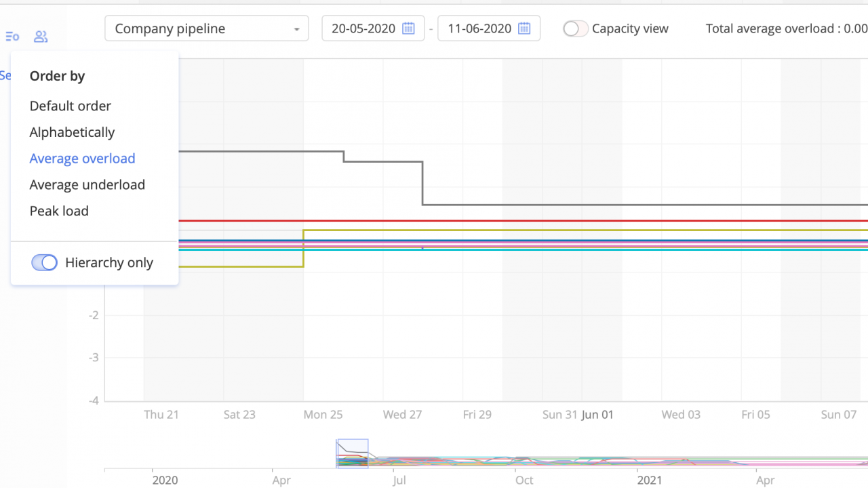Click the partially hidden Se link
868x488 pixels.
(5, 75)
